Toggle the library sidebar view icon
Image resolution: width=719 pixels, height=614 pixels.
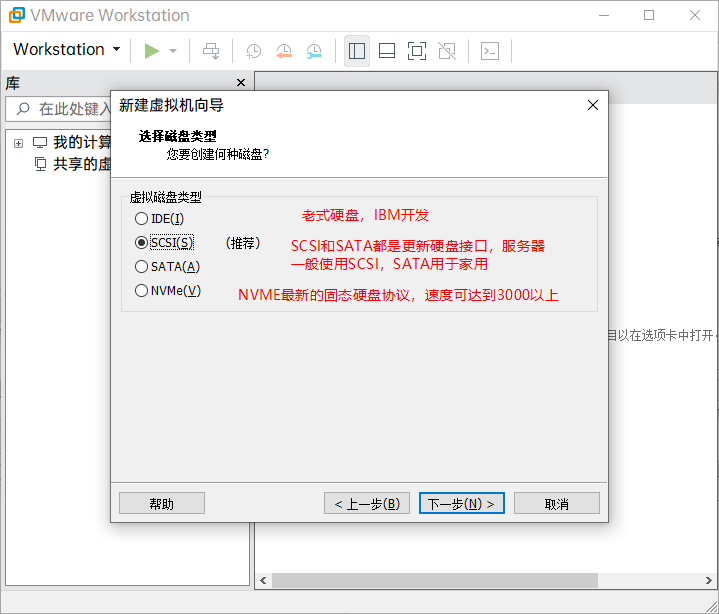(357, 50)
